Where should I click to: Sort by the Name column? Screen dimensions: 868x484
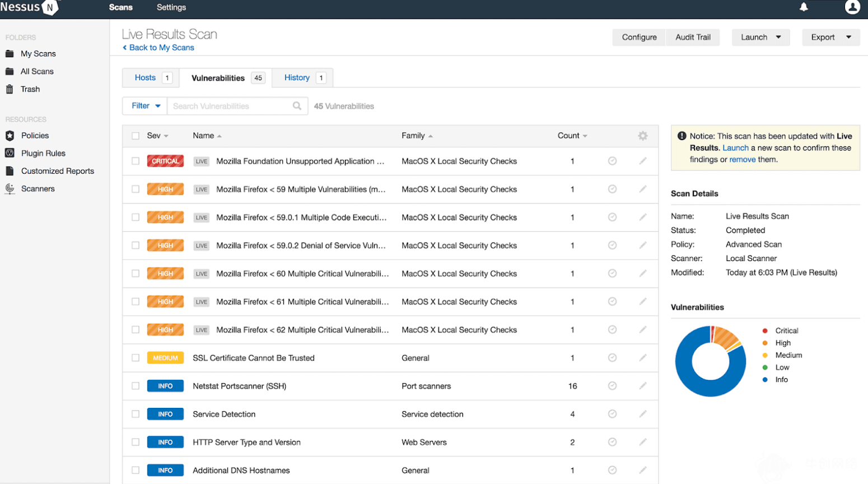click(x=207, y=136)
